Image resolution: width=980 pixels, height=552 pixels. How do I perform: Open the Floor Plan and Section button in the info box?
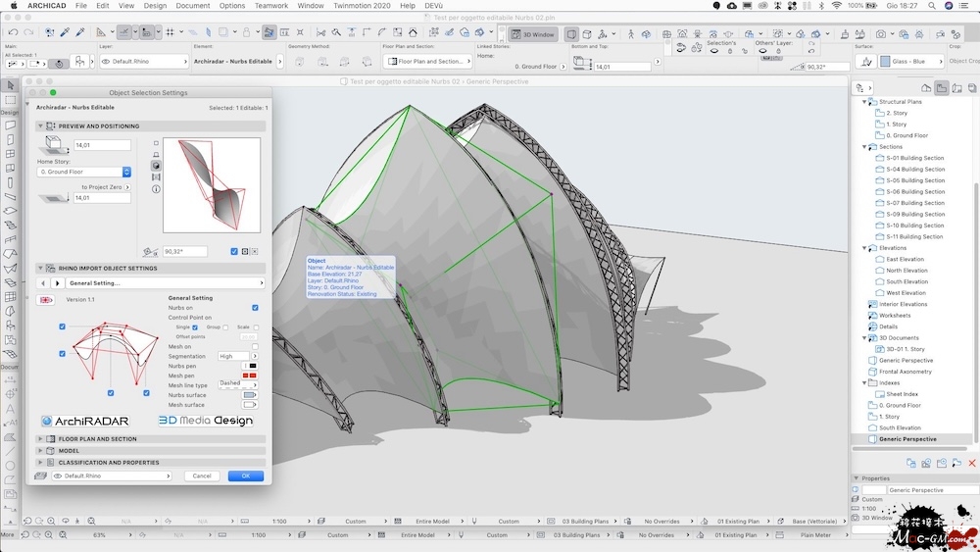tap(429, 61)
